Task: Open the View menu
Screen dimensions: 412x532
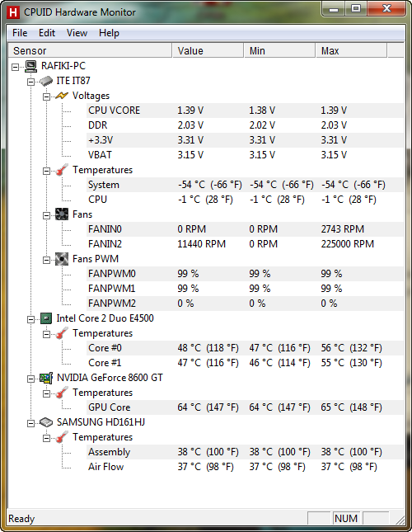Action: 77,33
